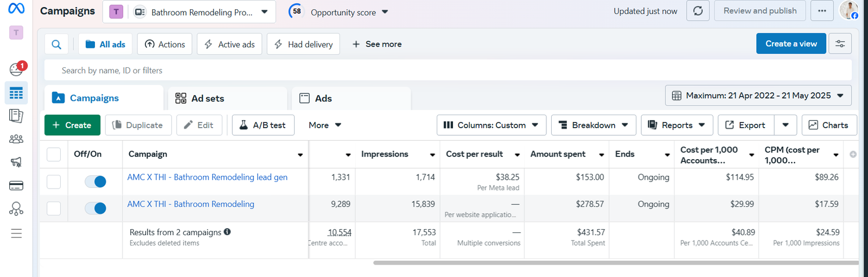Open Columns: Custom dropdown
Screen dimensions: 868x277
[x=491, y=125]
